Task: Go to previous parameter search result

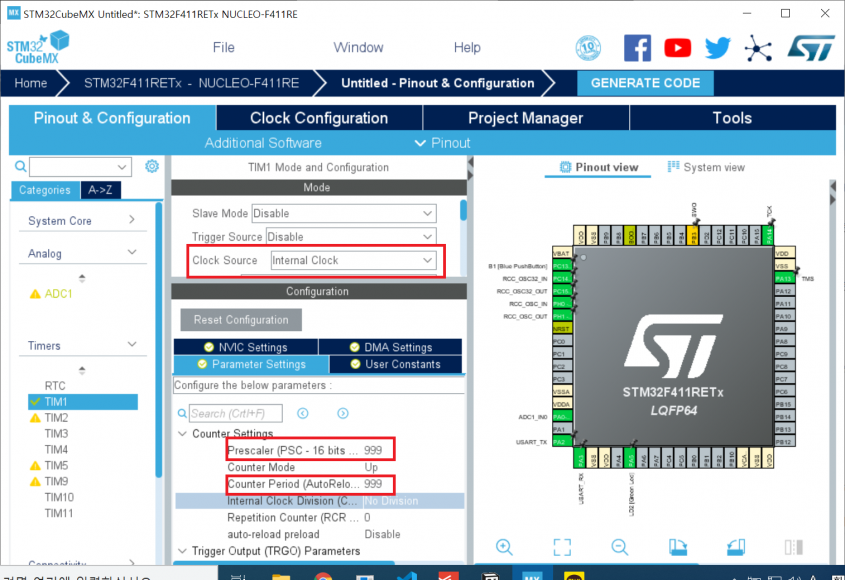Action: click(x=303, y=413)
